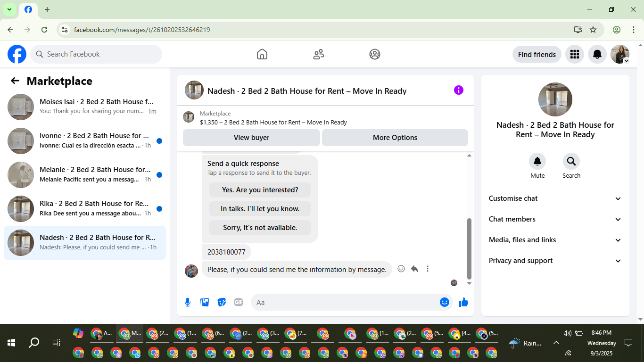Viewport: 644px width, 362px height.
Task: Search in the Nadesh conversation
Action: click(571, 161)
